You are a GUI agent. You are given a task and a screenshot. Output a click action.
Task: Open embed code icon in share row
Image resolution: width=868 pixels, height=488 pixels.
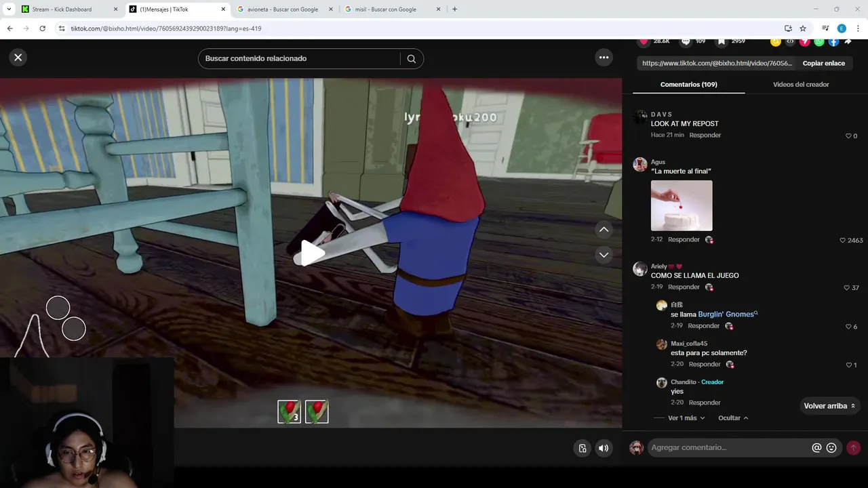pyautogui.click(x=790, y=42)
